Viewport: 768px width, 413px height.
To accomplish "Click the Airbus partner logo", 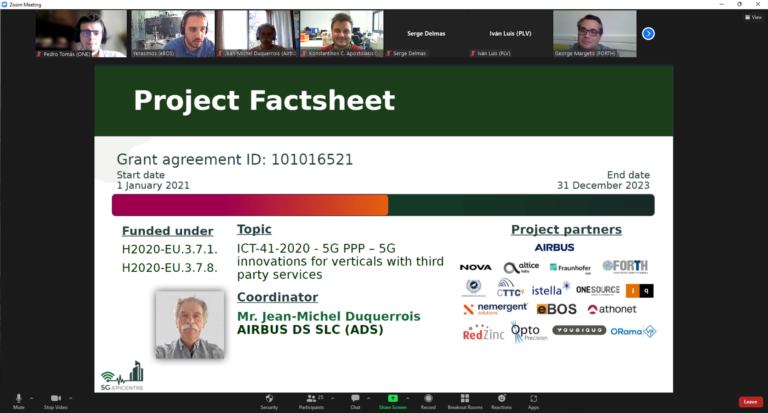I will (x=554, y=247).
